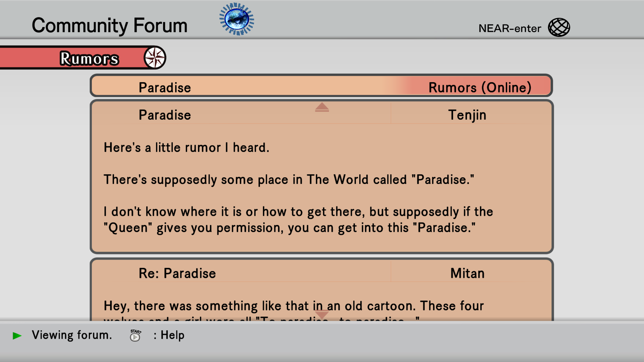Click the green arrow status indicator
The image size is (644, 362).
coord(17,336)
